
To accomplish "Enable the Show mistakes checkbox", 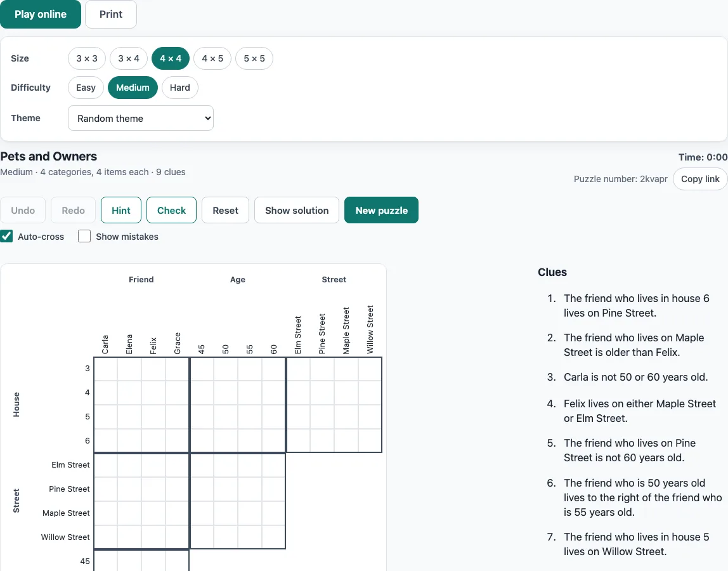I will (84, 236).
